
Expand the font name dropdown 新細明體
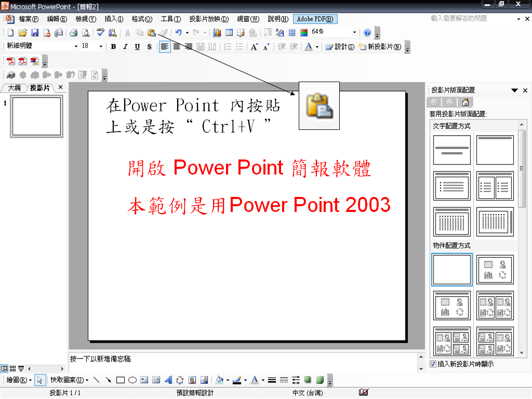(x=76, y=47)
